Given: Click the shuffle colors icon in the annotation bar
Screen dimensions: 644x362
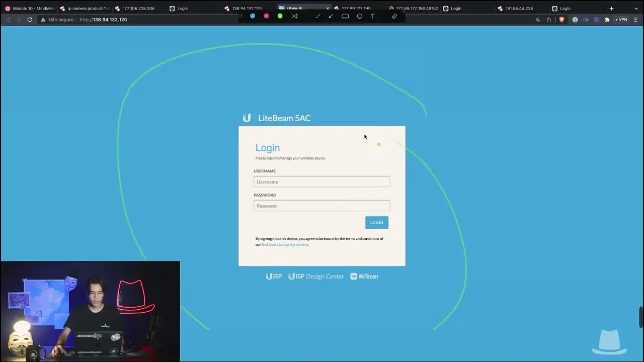Looking at the screenshot, I should 294,16.
